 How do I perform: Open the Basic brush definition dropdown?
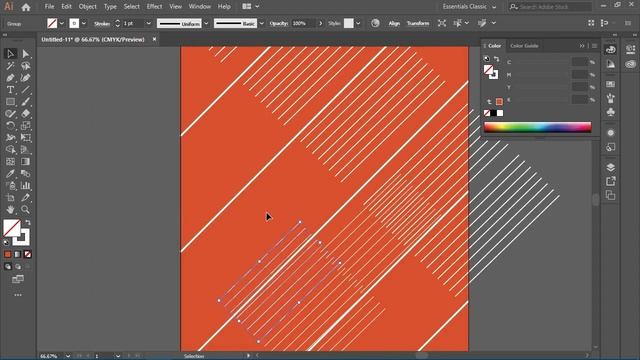262,23
